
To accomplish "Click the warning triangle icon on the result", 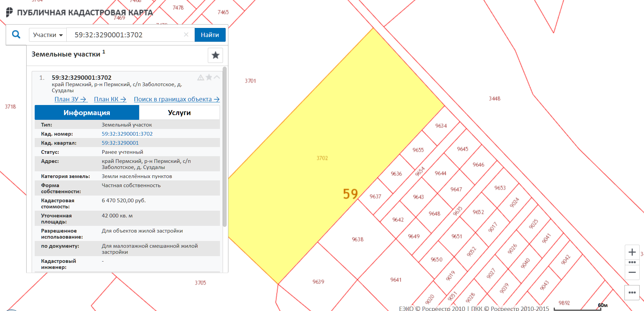I will click(x=201, y=77).
